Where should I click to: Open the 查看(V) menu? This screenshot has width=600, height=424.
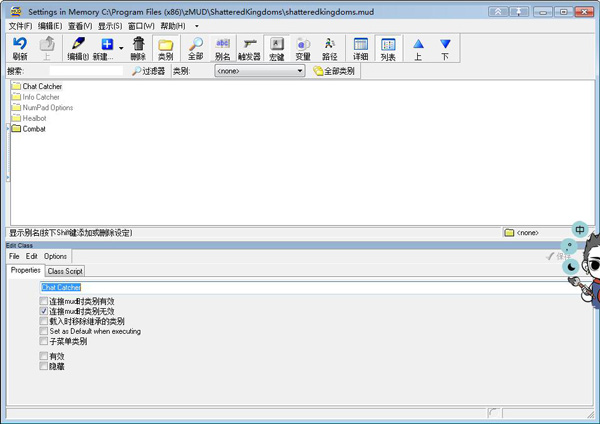80,25
